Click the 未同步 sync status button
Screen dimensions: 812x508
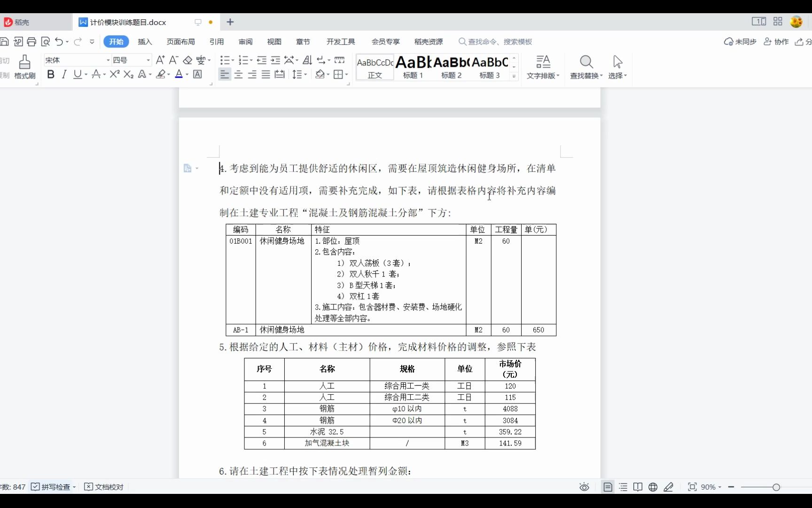pos(739,41)
